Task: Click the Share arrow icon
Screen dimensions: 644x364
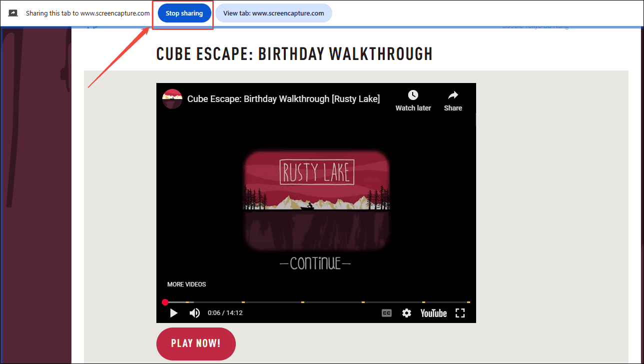Action: pos(453,95)
